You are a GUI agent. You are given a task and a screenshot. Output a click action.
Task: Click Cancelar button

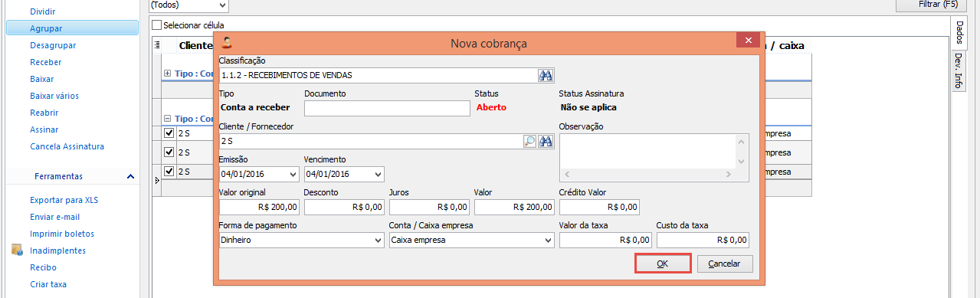724,264
